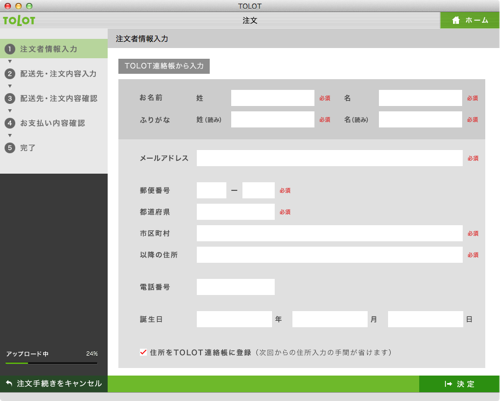The height and width of the screenshot is (401, 500).
Task: Click the 決定 confirm button
Action: (x=459, y=384)
